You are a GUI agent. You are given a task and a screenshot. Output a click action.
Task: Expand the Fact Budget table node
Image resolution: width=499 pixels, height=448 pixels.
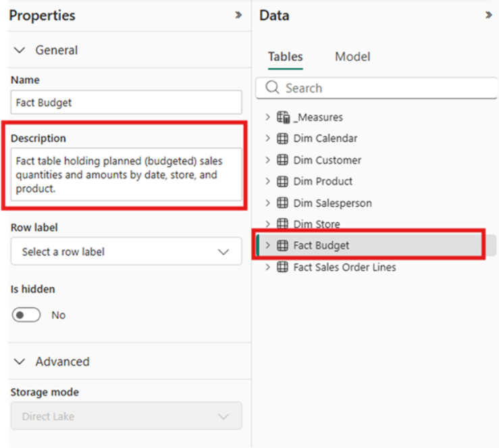pos(267,245)
